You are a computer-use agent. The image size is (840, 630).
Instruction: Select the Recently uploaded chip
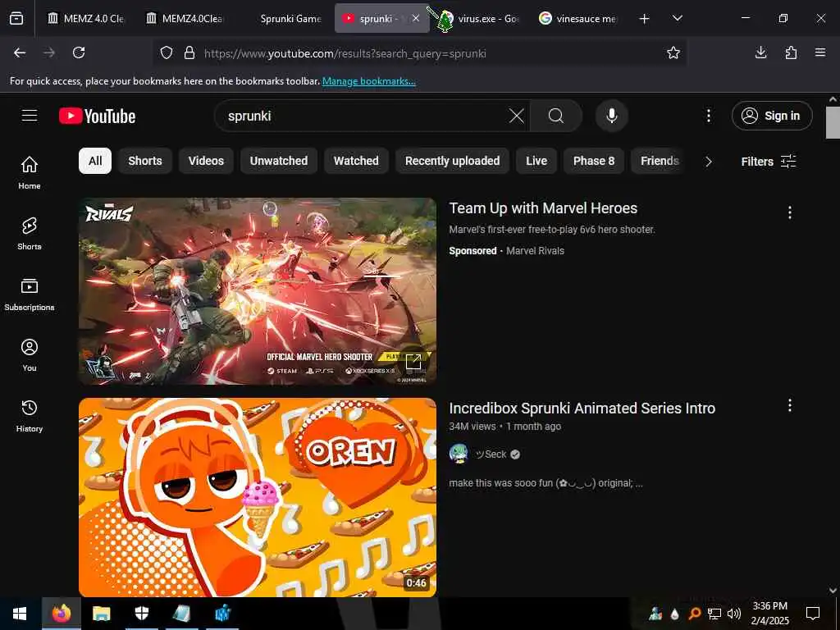(x=453, y=161)
